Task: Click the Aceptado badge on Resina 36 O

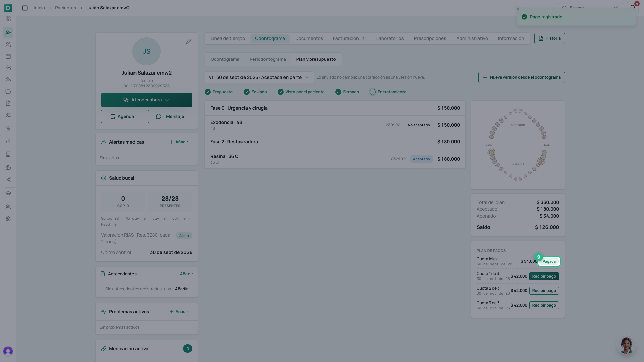Action: 421,159
